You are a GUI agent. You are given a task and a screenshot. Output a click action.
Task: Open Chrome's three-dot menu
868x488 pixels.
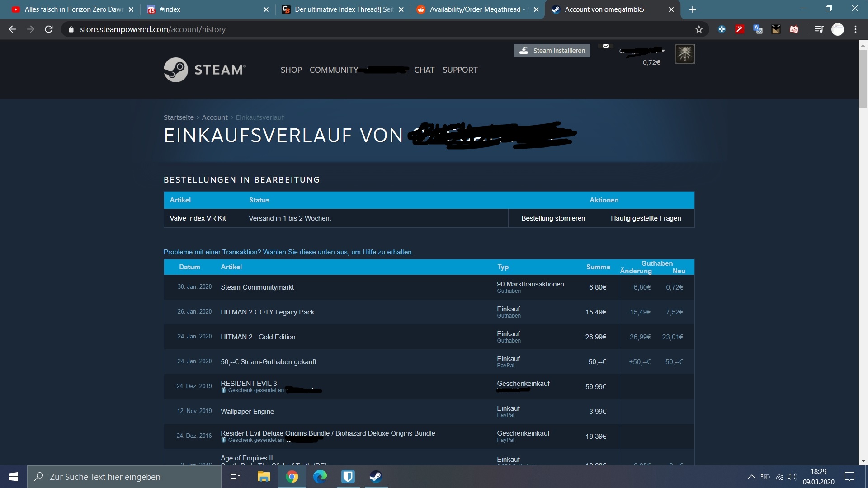point(855,29)
